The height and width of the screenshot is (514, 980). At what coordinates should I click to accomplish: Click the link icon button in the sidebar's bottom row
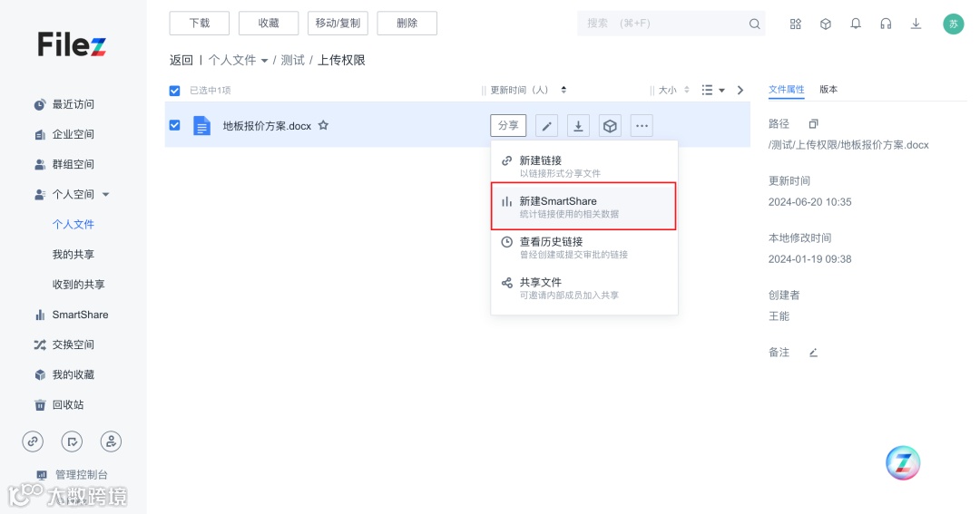click(33, 441)
